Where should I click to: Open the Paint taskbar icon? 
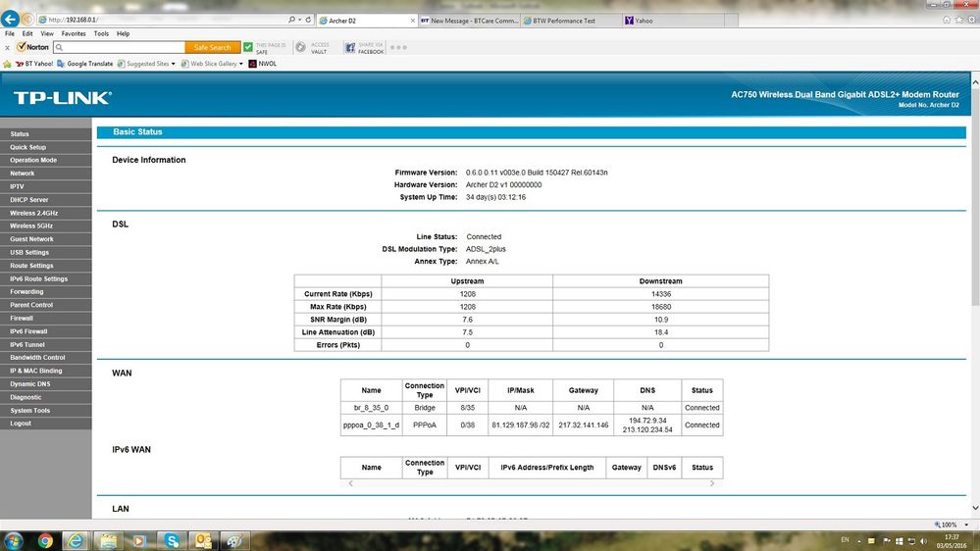234,541
